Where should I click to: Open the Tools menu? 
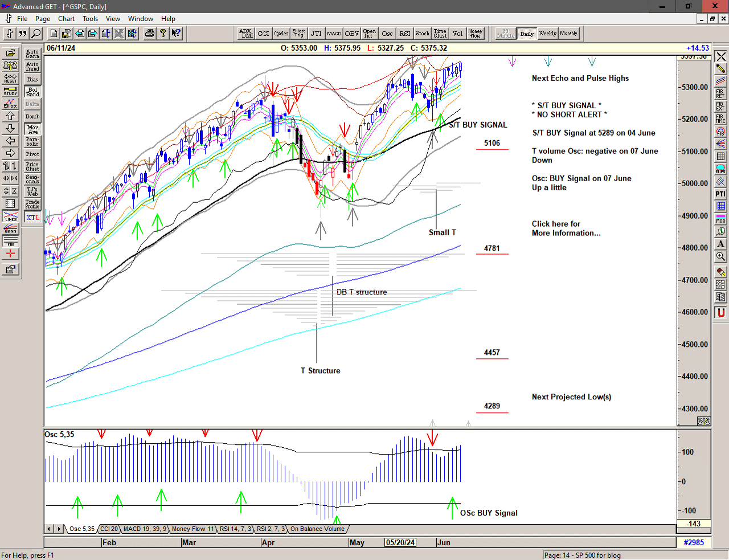(90, 19)
